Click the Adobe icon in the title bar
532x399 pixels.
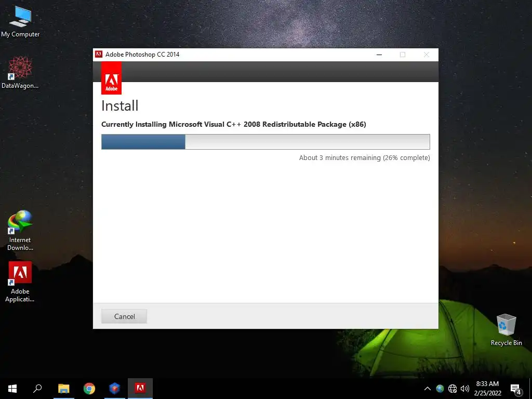99,54
